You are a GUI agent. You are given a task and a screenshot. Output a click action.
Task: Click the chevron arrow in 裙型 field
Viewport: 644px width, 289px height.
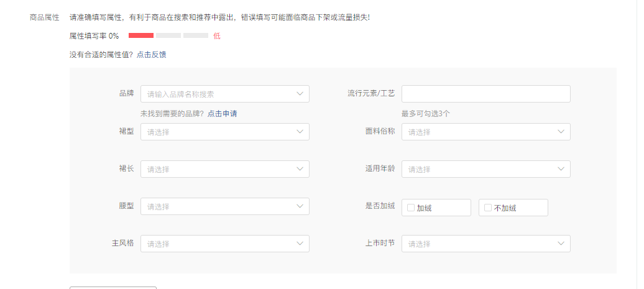[x=300, y=132]
